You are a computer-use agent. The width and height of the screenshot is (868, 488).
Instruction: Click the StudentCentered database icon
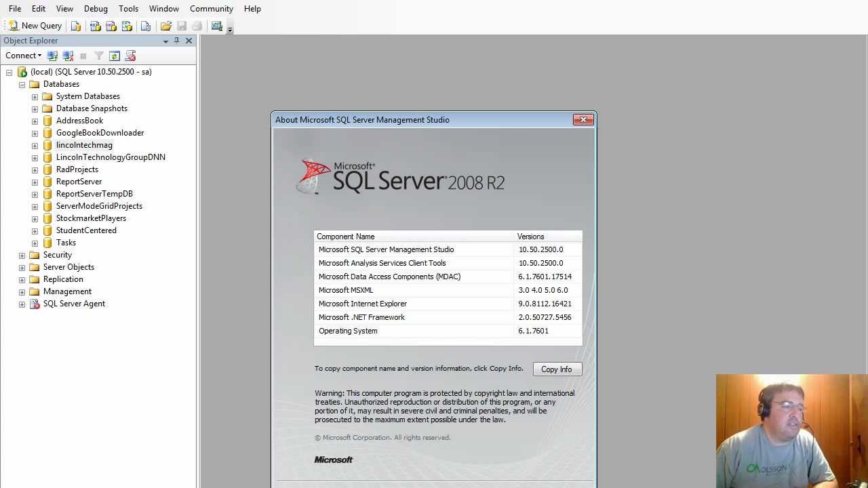click(x=47, y=230)
